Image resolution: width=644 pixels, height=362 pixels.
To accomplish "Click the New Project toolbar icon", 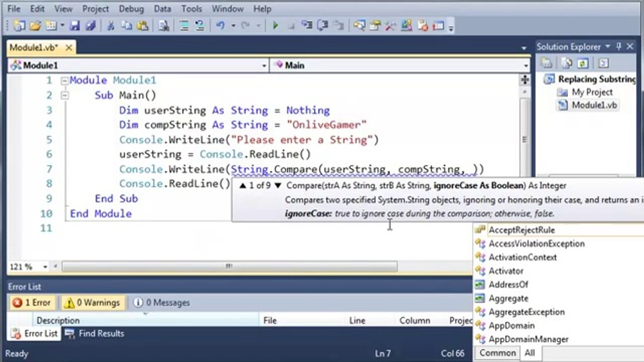I will [19, 26].
